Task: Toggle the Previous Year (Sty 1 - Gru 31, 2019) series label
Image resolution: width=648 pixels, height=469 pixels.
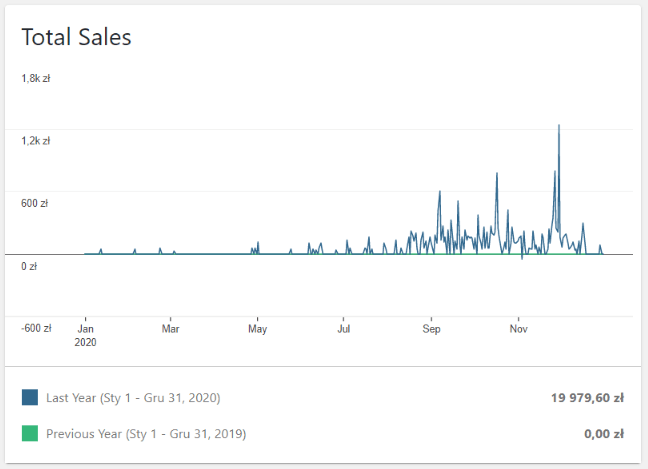Action: (x=146, y=434)
